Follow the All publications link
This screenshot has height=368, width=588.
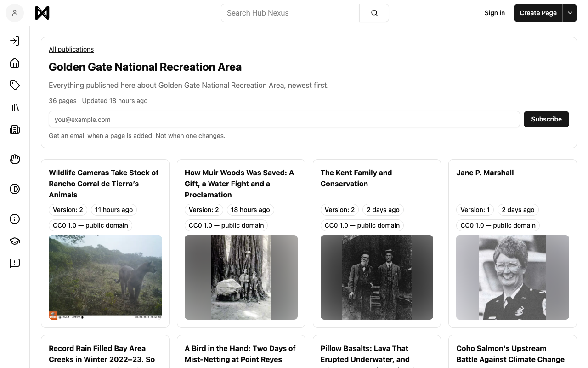[x=71, y=49]
